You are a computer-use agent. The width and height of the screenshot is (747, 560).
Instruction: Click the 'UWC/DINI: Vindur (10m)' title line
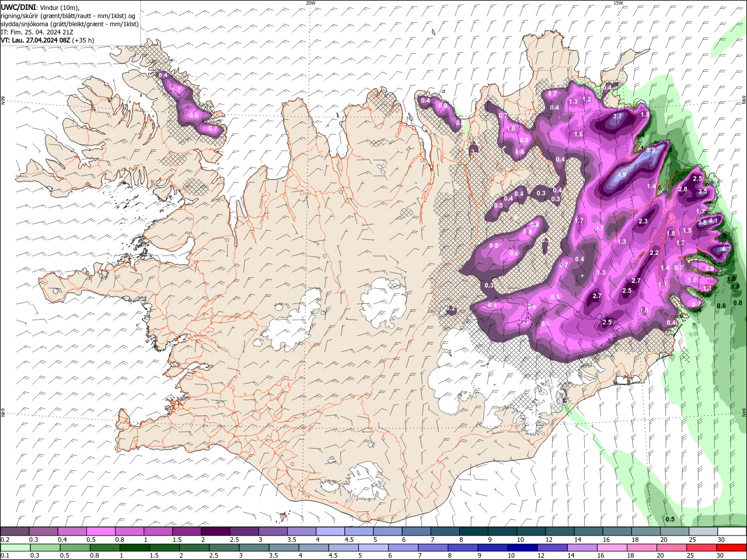(40, 7)
